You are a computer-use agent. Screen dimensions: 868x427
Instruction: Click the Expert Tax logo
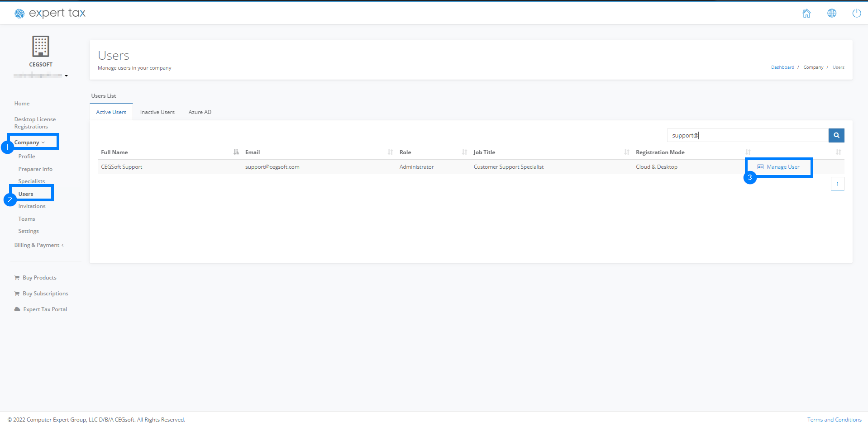[x=50, y=13]
